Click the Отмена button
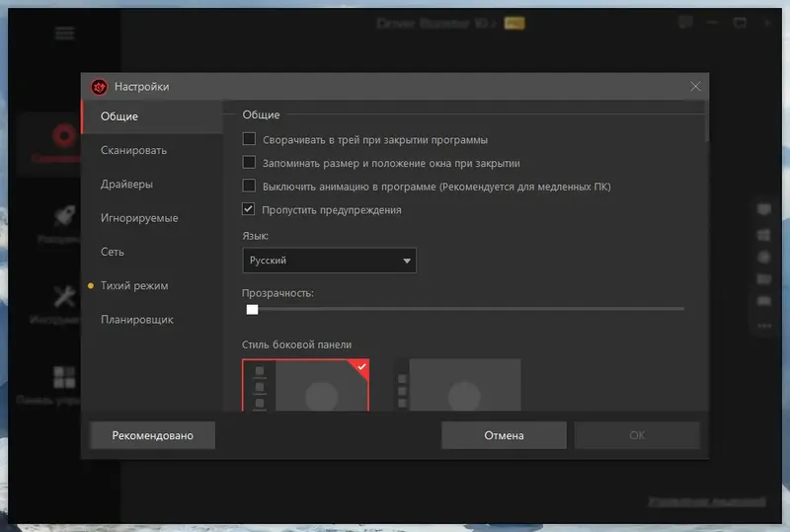The image size is (790, 532). coord(504,435)
